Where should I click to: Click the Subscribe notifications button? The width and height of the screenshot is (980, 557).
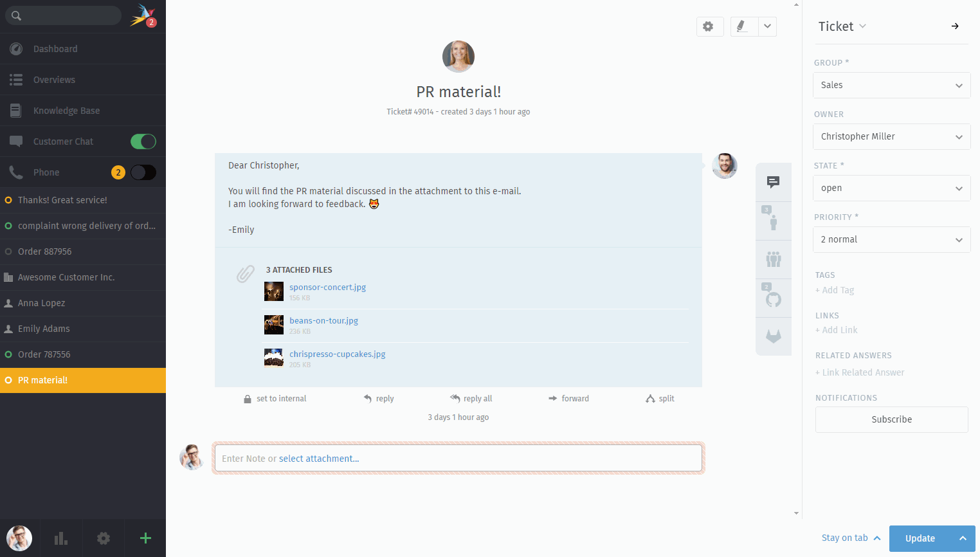click(891, 419)
